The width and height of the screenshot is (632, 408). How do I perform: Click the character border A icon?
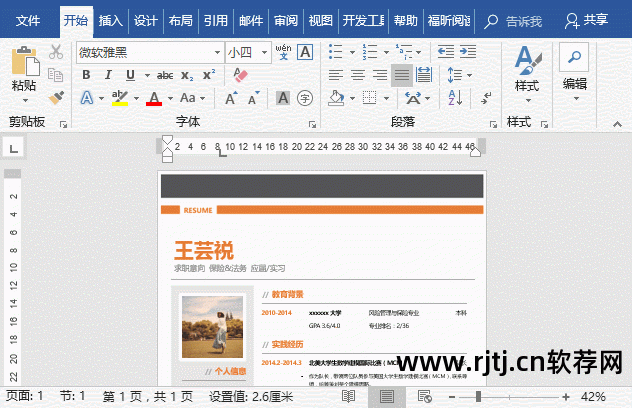tap(305, 52)
